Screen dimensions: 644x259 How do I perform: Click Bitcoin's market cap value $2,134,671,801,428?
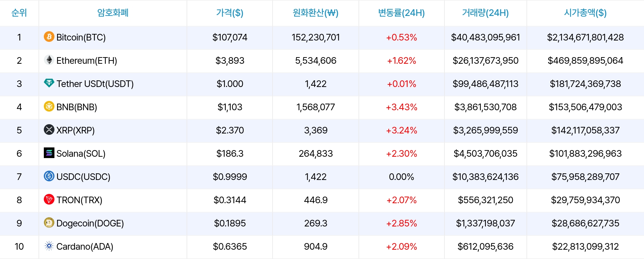pos(585,37)
